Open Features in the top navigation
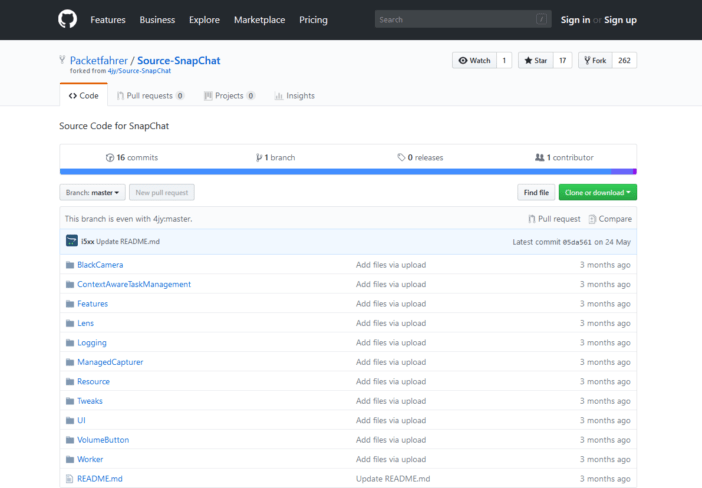This screenshot has width=702, height=488. pos(108,20)
